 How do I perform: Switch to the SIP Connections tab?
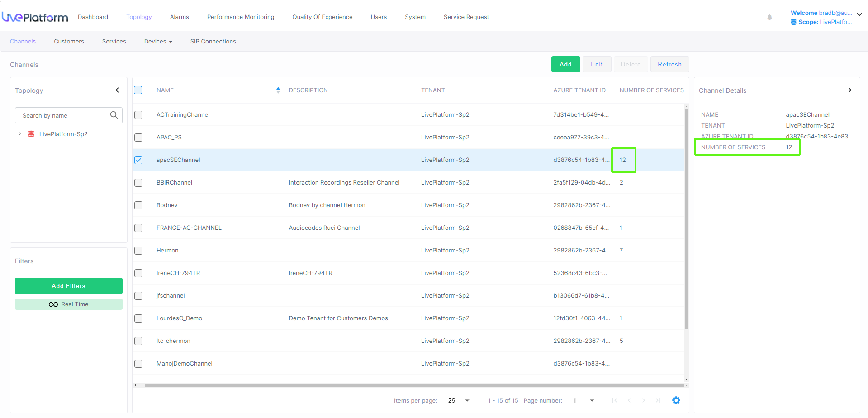tap(213, 41)
